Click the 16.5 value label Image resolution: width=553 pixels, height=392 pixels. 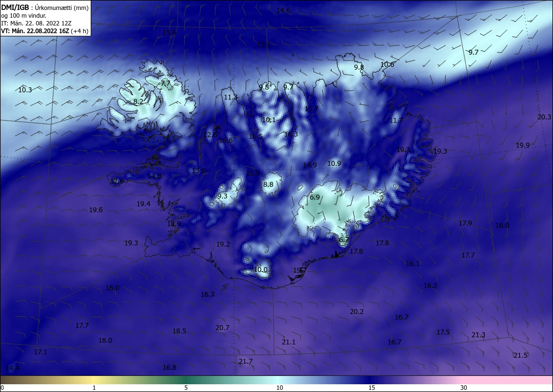255,137
